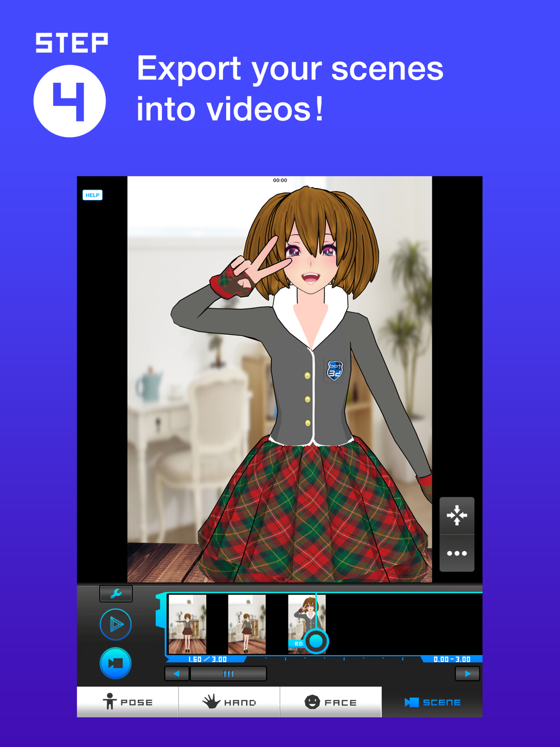Click the timeline horizontal scrollbar handle

[228, 674]
